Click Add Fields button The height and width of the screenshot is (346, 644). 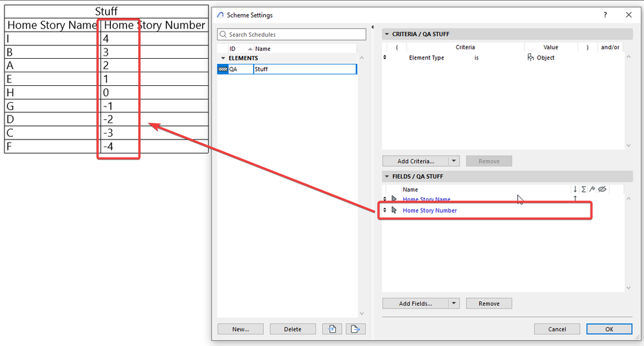tap(416, 303)
